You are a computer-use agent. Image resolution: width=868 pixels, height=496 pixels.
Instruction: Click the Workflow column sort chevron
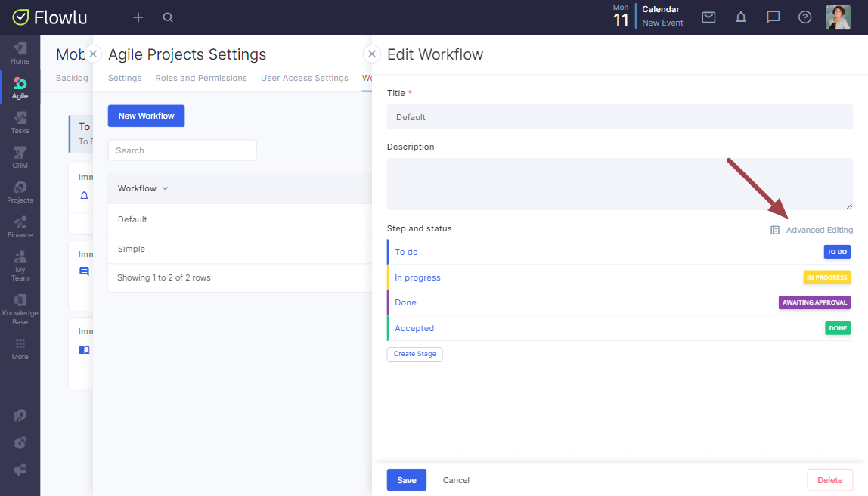point(165,188)
